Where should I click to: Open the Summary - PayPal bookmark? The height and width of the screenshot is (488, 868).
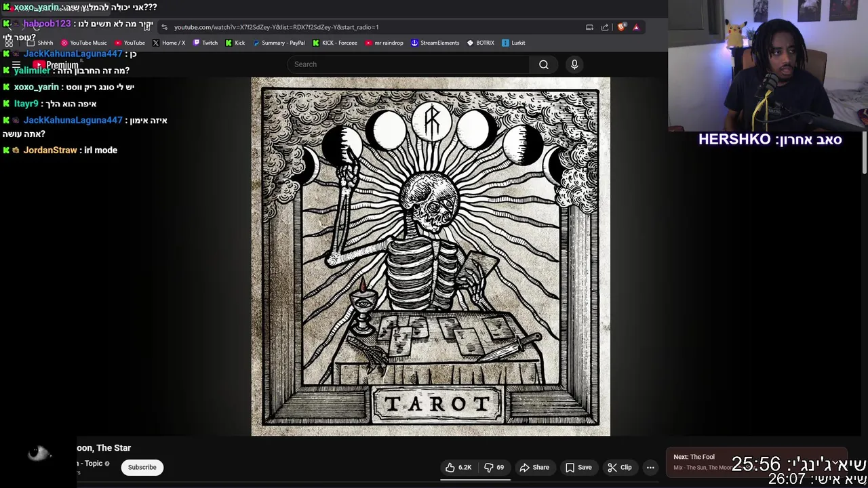[279, 43]
